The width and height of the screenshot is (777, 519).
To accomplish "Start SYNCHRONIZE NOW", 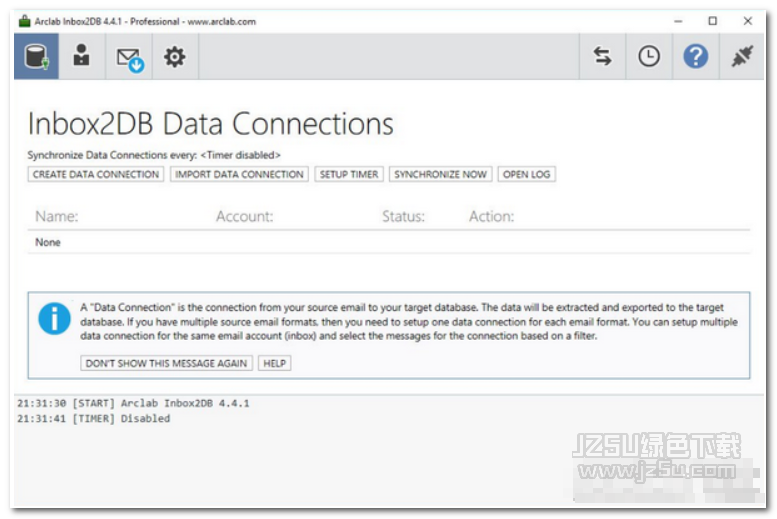I will click(441, 174).
